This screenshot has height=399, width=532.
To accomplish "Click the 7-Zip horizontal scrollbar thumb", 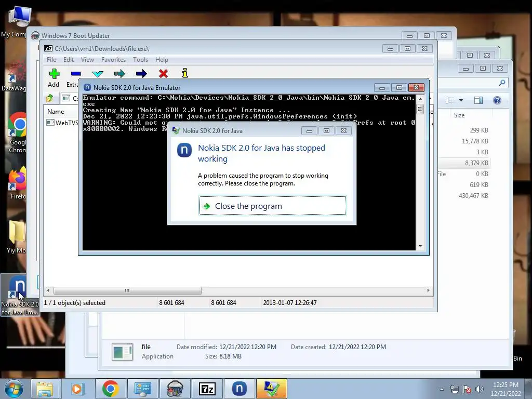I will pyautogui.click(x=127, y=290).
